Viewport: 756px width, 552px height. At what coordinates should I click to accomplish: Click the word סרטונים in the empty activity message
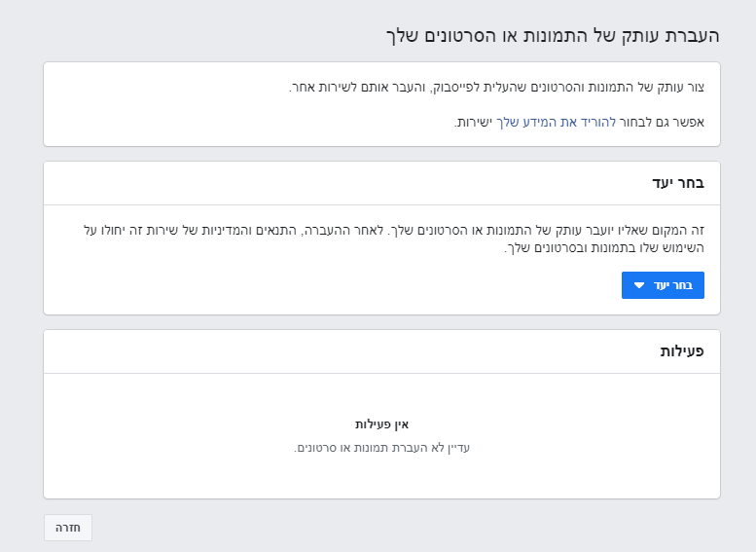(319, 448)
